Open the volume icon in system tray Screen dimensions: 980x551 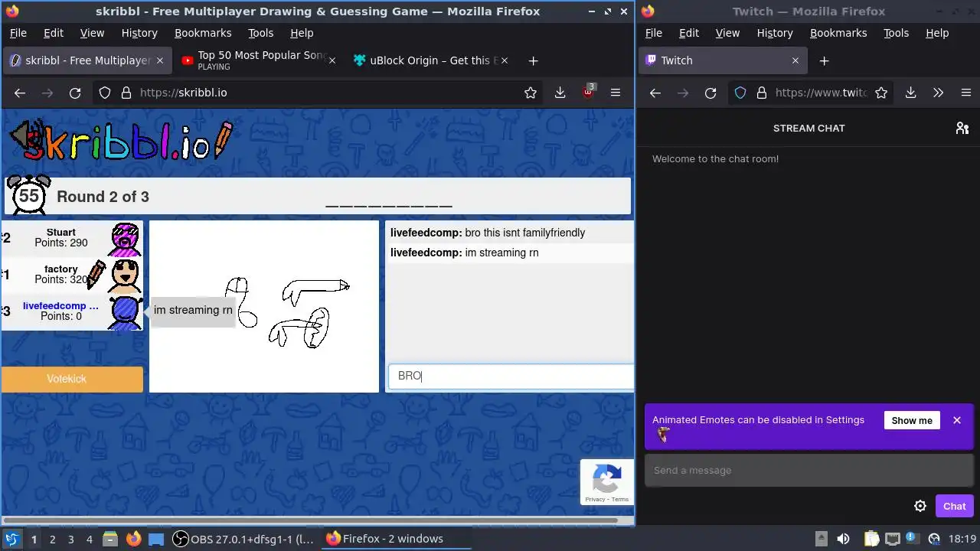tap(843, 539)
